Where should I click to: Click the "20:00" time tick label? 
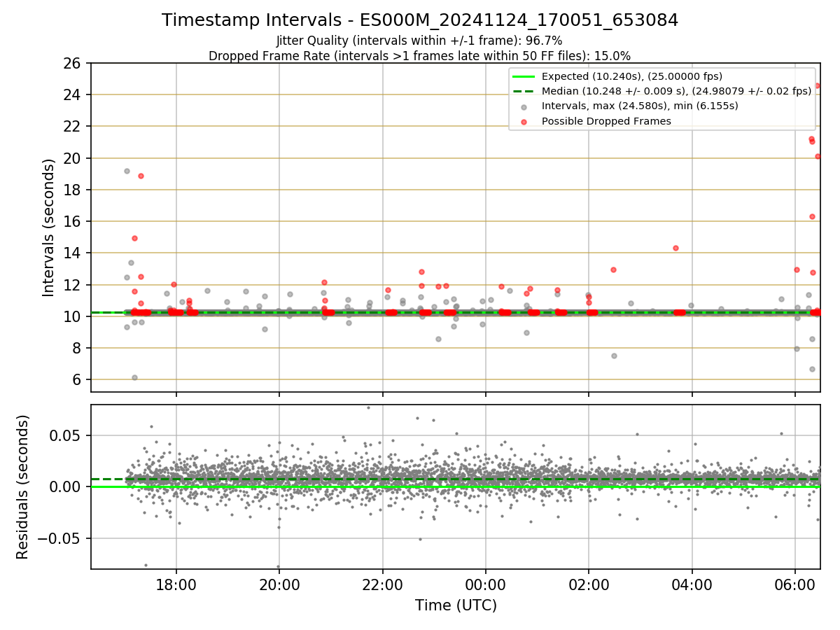279,584
